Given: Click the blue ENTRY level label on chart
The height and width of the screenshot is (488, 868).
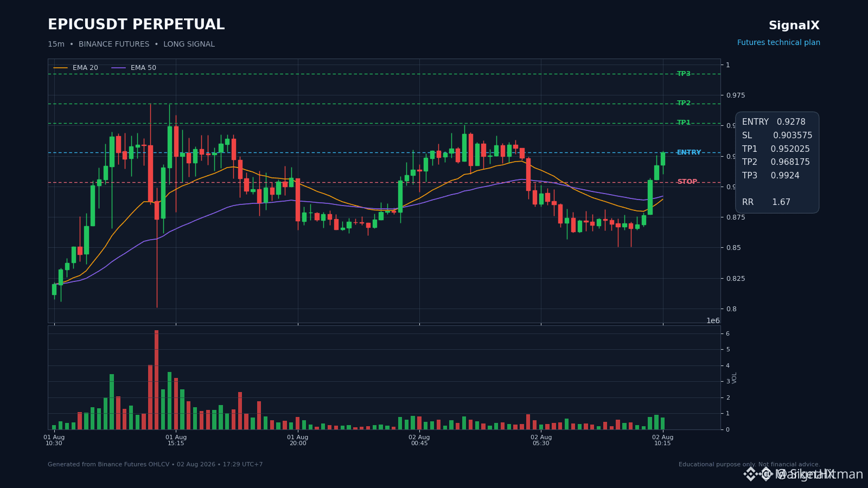Looking at the screenshot, I should point(689,152).
